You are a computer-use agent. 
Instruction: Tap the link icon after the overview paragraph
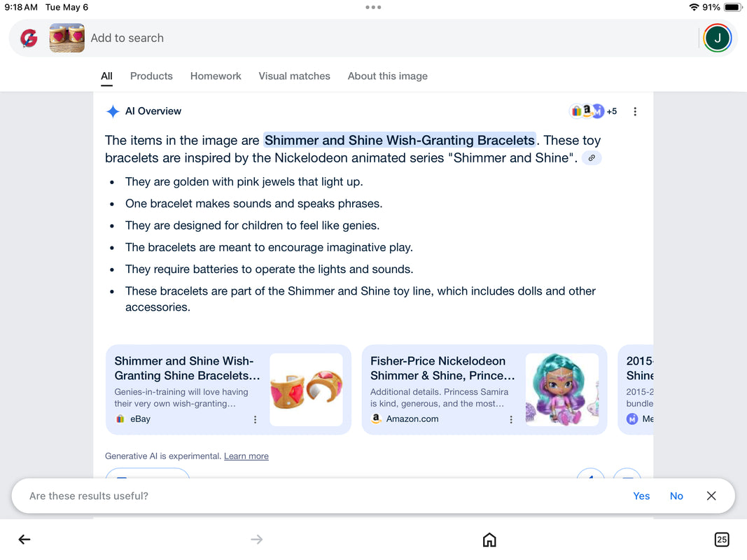pyautogui.click(x=592, y=158)
